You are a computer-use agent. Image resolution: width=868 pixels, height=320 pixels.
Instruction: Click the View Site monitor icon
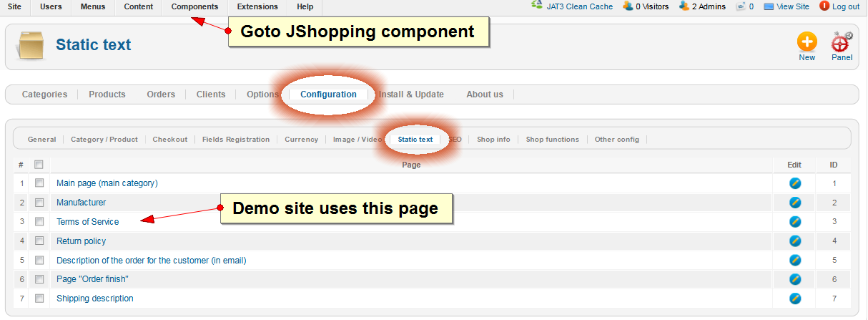(769, 6)
